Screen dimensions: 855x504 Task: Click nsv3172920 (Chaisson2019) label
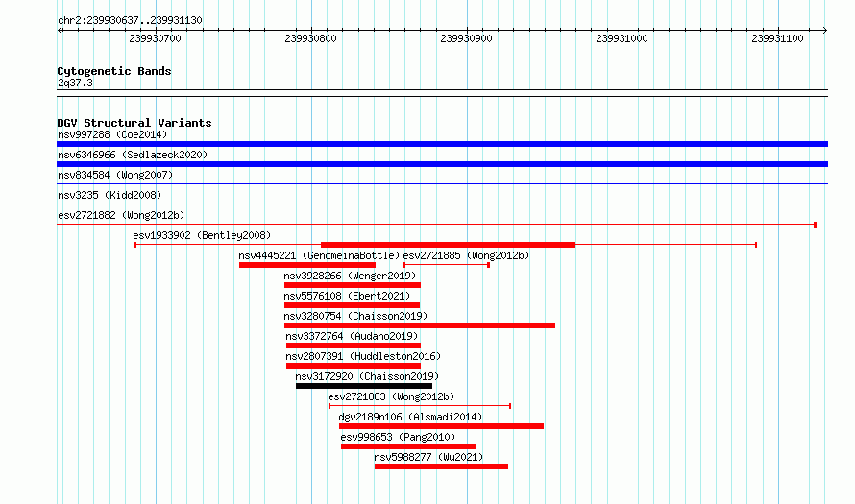pyautogui.click(x=367, y=376)
